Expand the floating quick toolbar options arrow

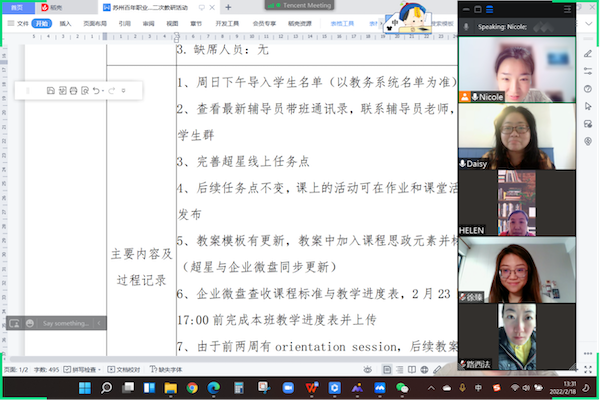pyautogui.click(x=124, y=90)
